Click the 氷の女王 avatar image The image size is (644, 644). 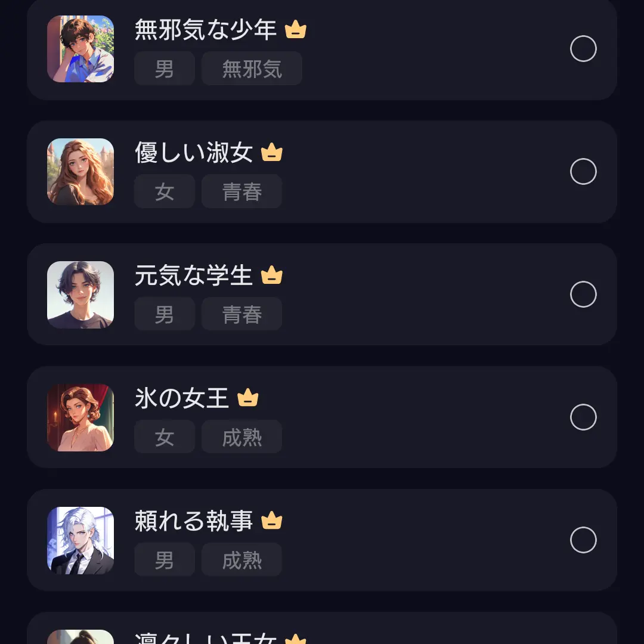coord(80,417)
